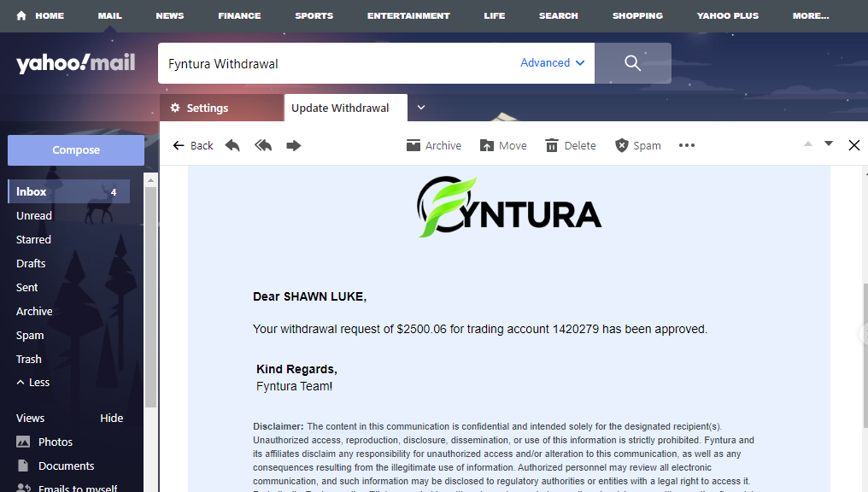
Task: Open the MAIL navigation item
Action: (109, 15)
